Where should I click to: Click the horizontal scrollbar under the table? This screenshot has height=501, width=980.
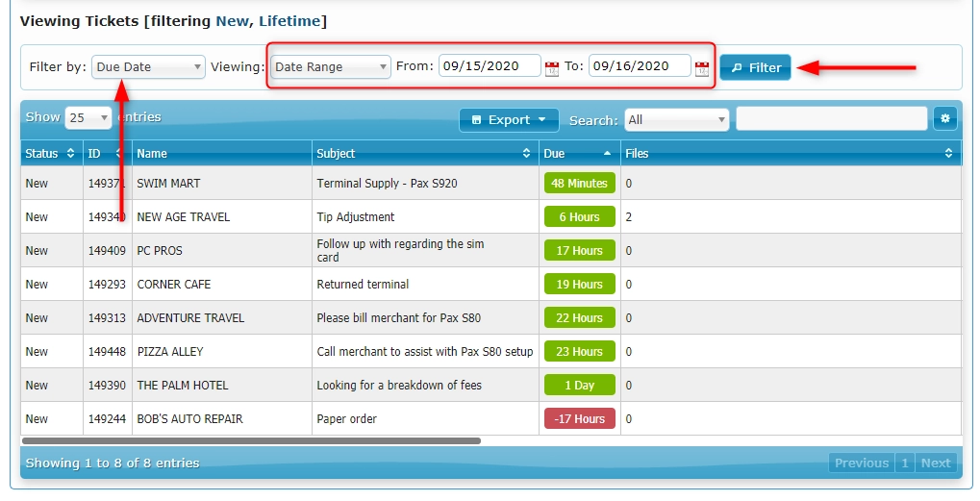[250, 441]
